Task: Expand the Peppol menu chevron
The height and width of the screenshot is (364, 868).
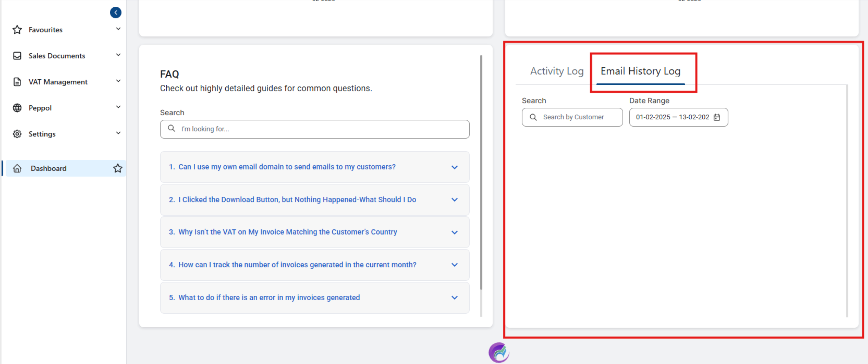Action: (x=118, y=107)
